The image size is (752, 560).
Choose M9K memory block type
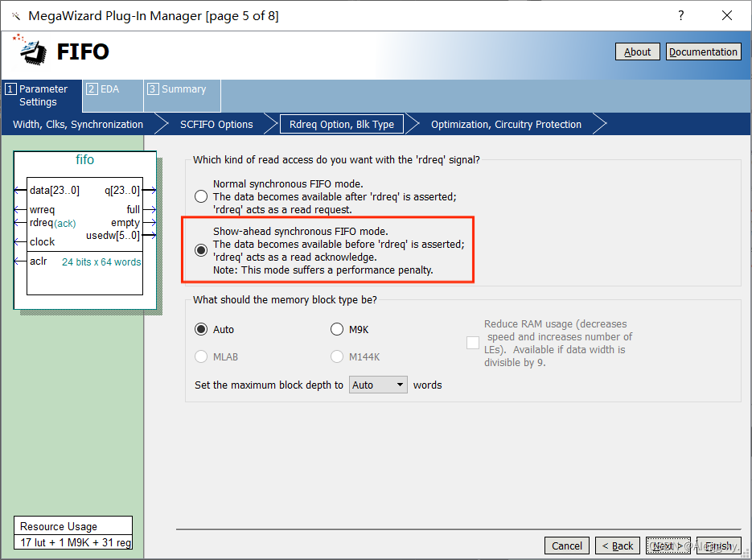click(x=337, y=329)
